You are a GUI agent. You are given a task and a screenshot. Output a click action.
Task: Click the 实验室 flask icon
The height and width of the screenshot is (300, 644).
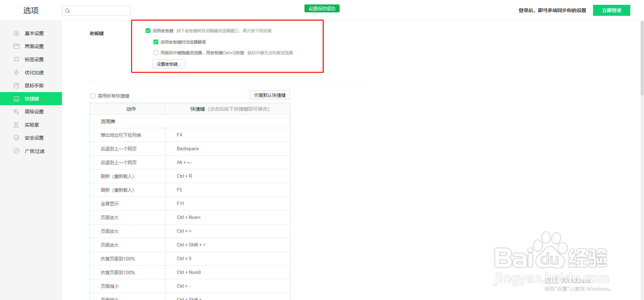(16, 125)
